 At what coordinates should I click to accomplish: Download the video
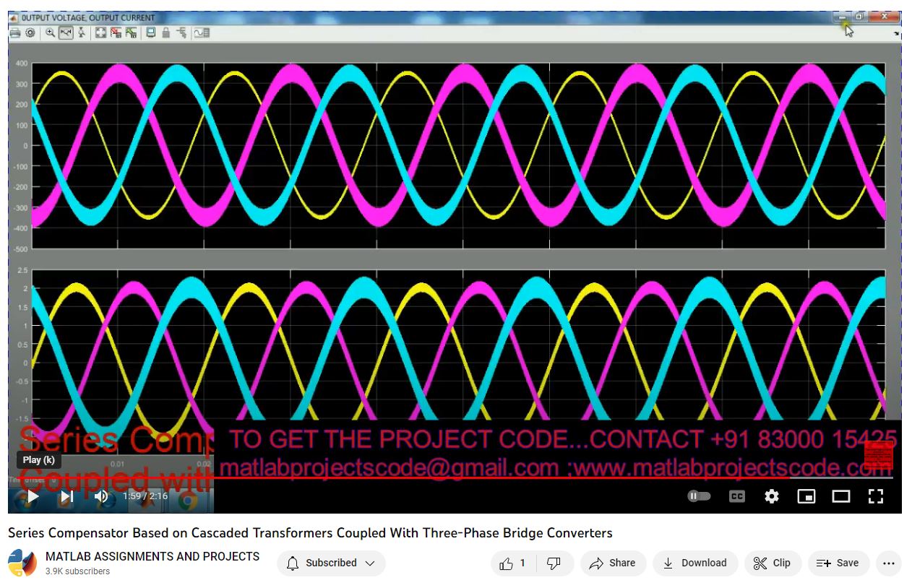click(694, 563)
